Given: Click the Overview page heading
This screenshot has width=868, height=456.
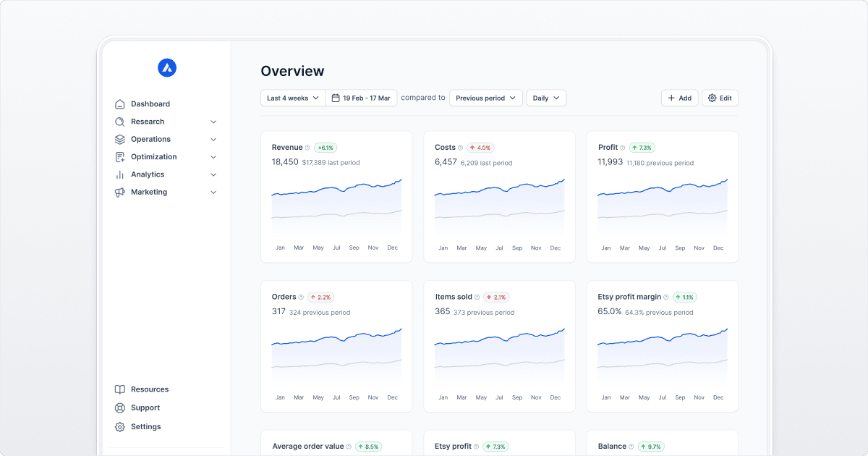Looking at the screenshot, I should (x=292, y=71).
